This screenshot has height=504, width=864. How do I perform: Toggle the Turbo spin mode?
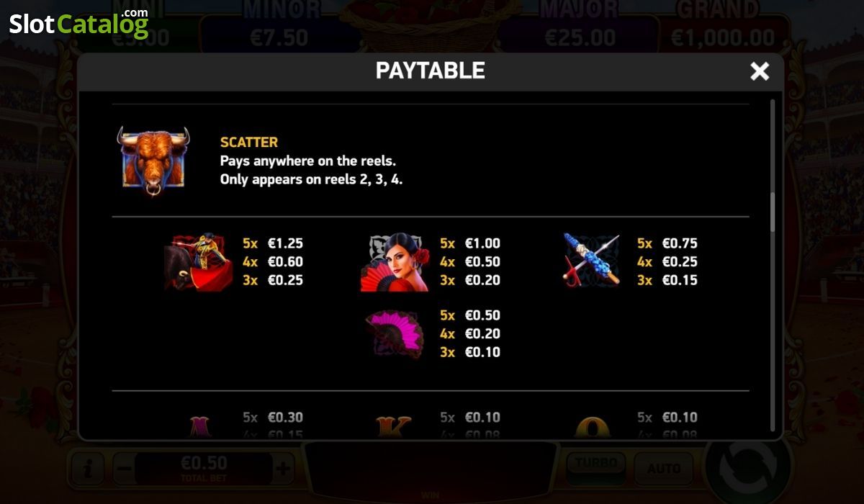596,465
